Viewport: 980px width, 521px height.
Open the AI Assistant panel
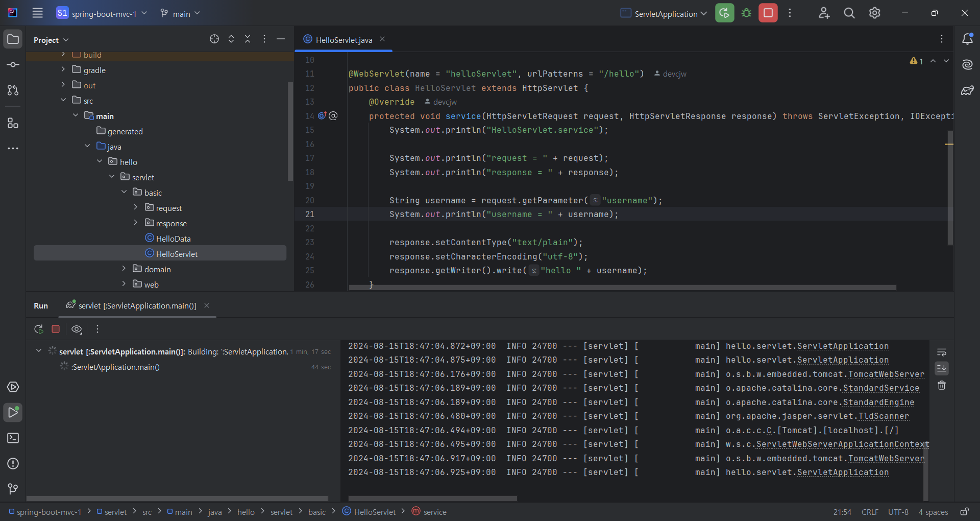967,65
